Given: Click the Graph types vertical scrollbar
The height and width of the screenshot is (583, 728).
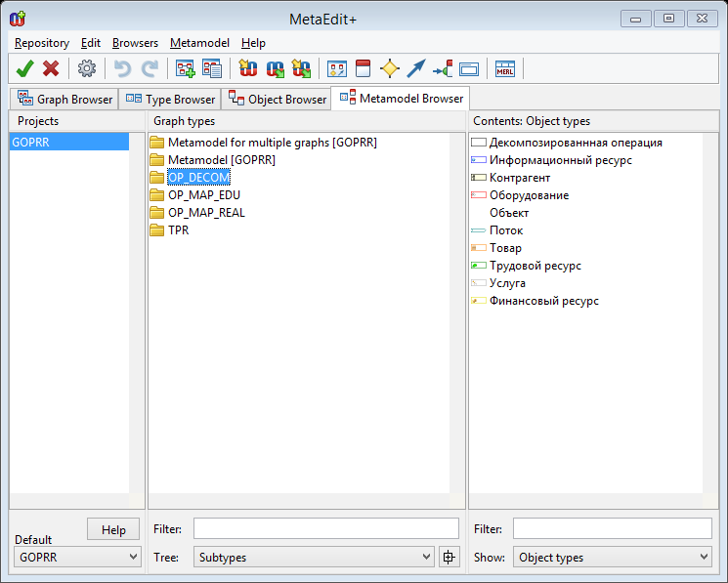Looking at the screenshot, I should [x=457, y=313].
